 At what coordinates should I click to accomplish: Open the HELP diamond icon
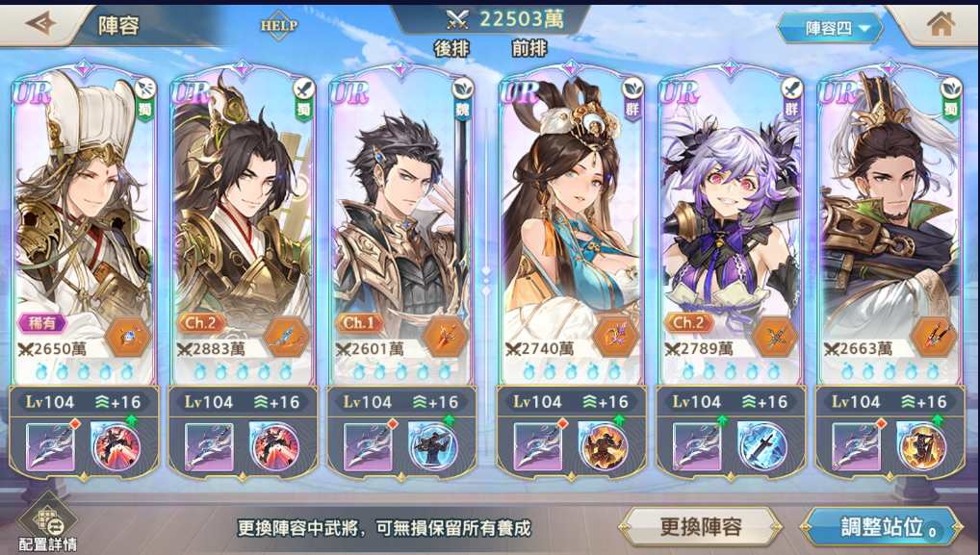point(278,26)
